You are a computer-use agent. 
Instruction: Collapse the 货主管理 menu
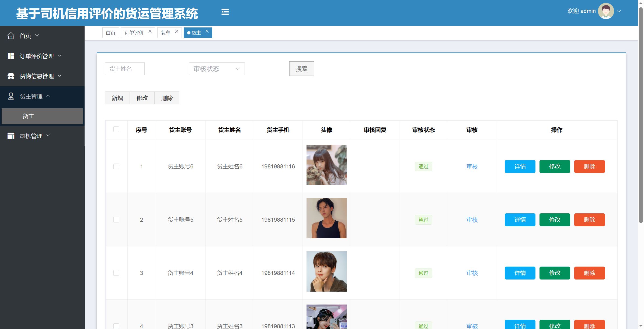tap(48, 96)
